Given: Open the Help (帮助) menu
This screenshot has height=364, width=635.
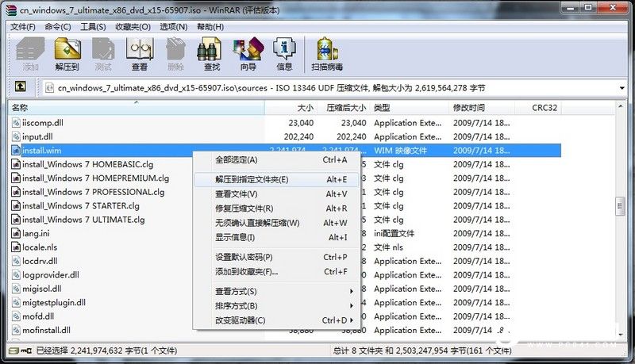Looking at the screenshot, I should pos(210,27).
